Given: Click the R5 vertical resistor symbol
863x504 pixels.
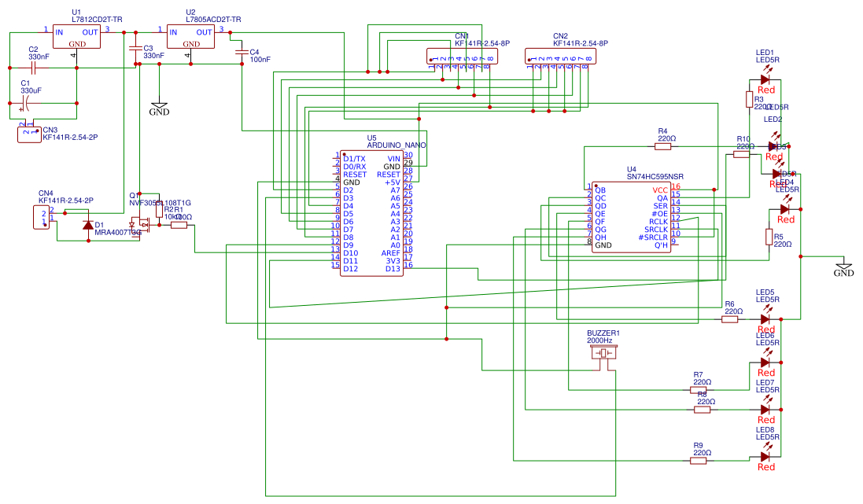Looking at the screenshot, I should (x=769, y=237).
